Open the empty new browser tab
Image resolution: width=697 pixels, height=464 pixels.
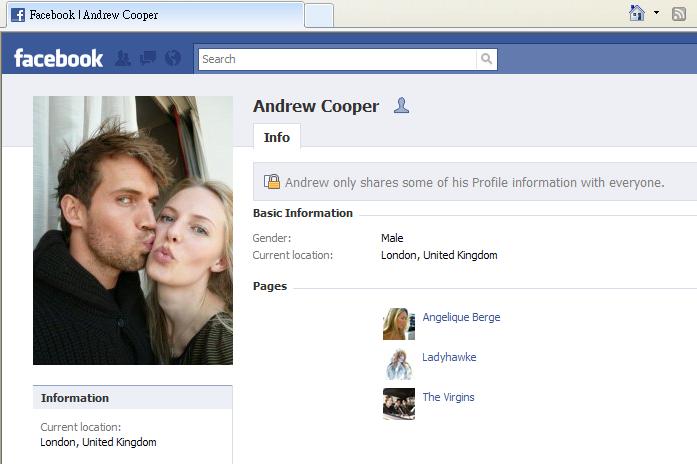tap(319, 16)
